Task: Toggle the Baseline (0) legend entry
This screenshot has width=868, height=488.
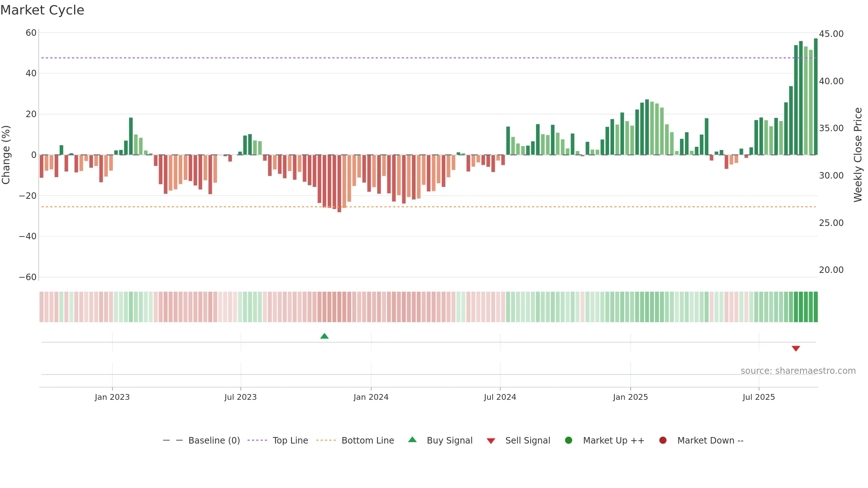Action: click(x=201, y=440)
